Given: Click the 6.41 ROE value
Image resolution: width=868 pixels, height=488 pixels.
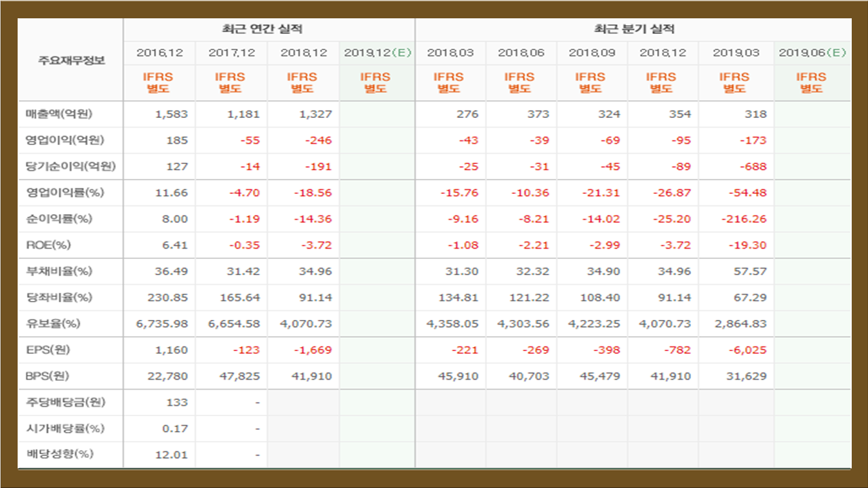Looking at the screenshot, I should [x=175, y=245].
